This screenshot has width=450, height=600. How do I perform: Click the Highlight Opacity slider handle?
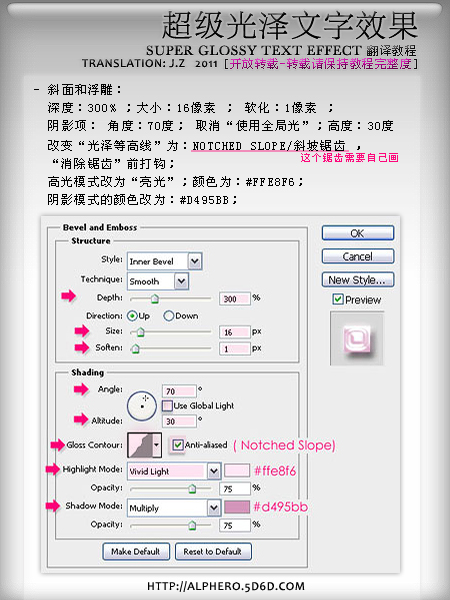(192, 489)
